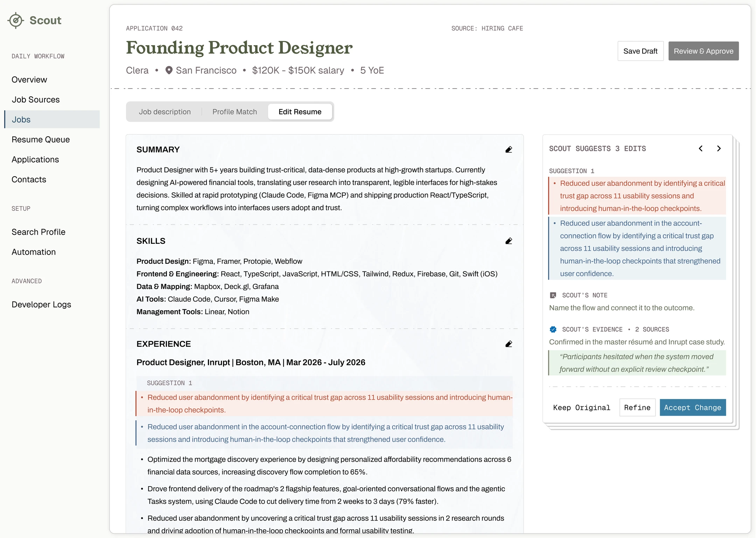This screenshot has width=756, height=538.
Task: Click the red original text in suggestion panel
Action: (x=637, y=196)
